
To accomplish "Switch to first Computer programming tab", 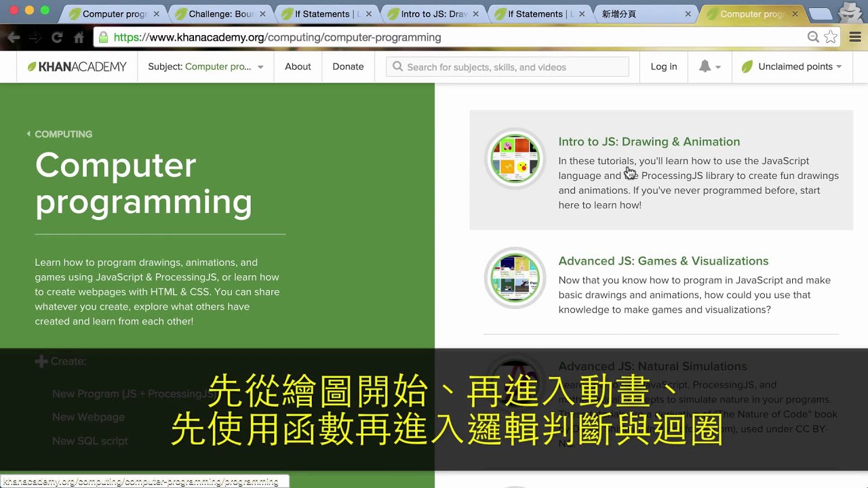I will [114, 14].
